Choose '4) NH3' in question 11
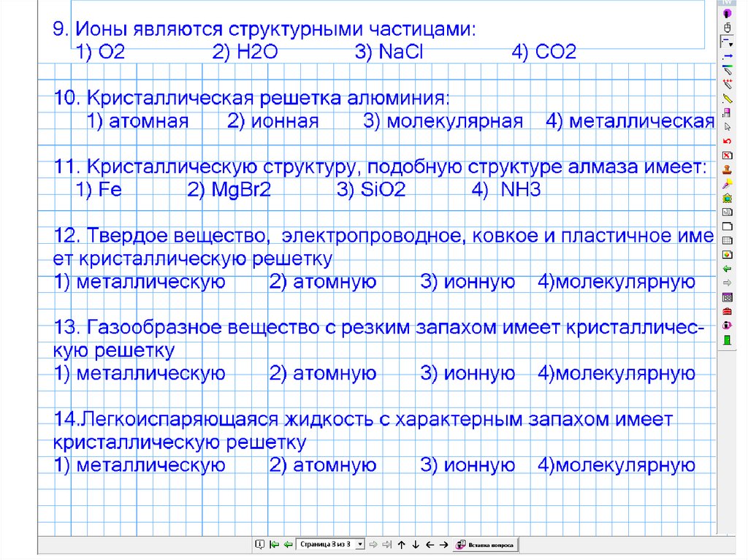Image resolution: width=748 pixels, height=560 pixels. (x=506, y=190)
